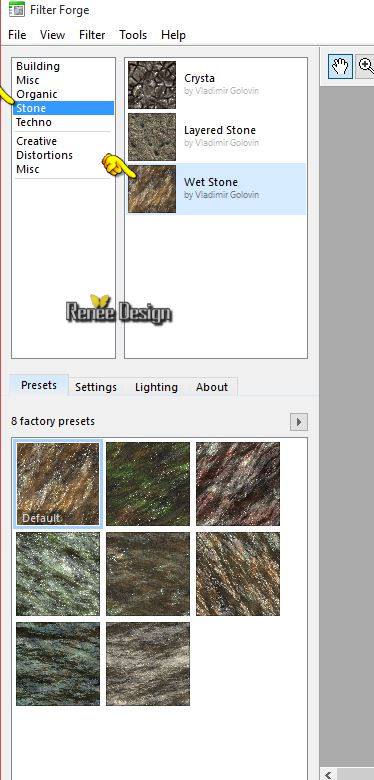This screenshot has height=780, width=374.
Task: Click the Filter Forge app icon in title bar
Action: coord(16,10)
